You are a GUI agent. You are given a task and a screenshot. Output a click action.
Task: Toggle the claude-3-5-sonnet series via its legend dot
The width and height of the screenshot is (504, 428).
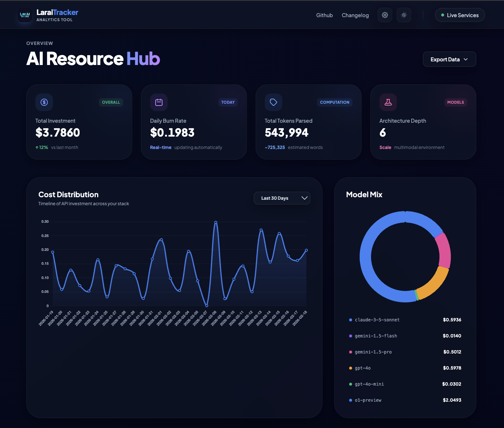pos(350,320)
